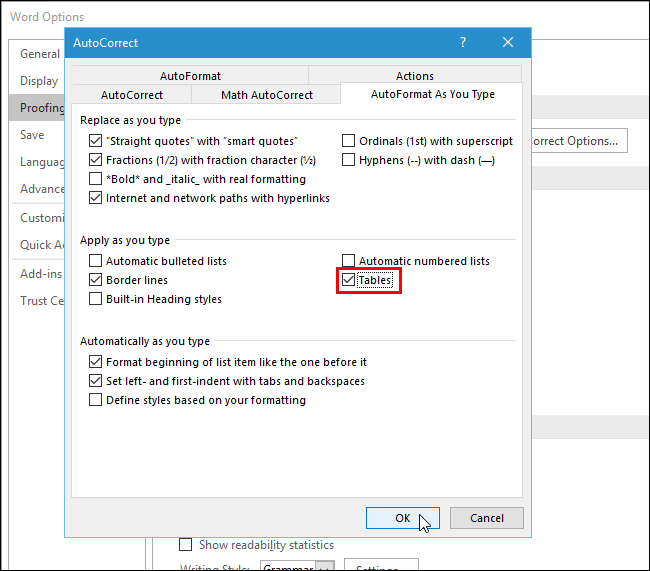Screen dimensions: 650x571
Task: Enable Automatic bulleted lists
Action: coord(95,261)
